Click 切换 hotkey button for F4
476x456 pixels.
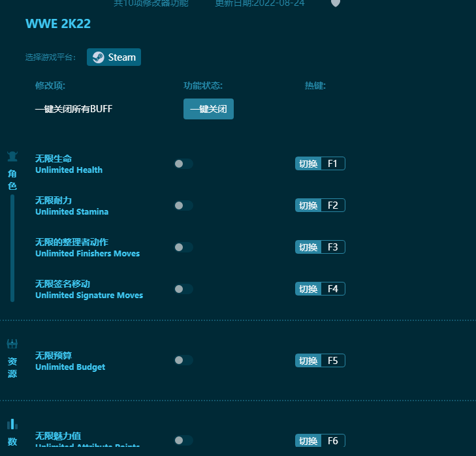(308, 289)
